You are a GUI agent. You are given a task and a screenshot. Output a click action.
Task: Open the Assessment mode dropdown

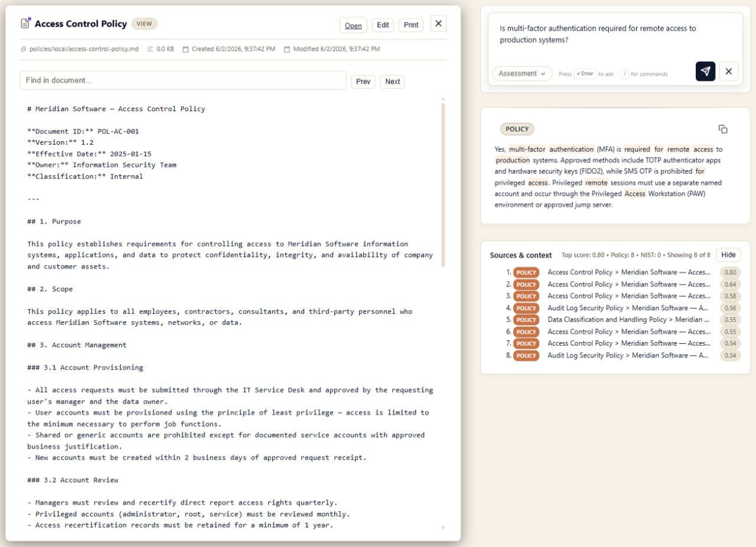522,74
